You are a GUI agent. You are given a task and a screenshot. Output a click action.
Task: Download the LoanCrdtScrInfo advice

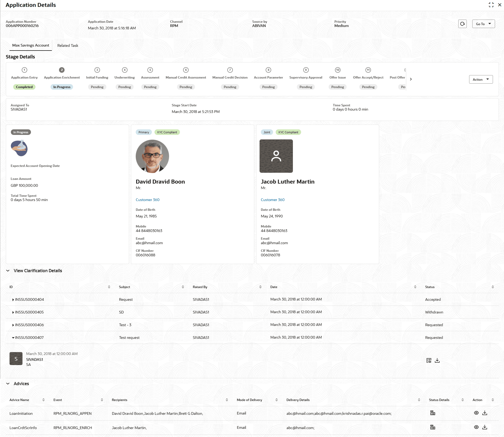point(485,427)
